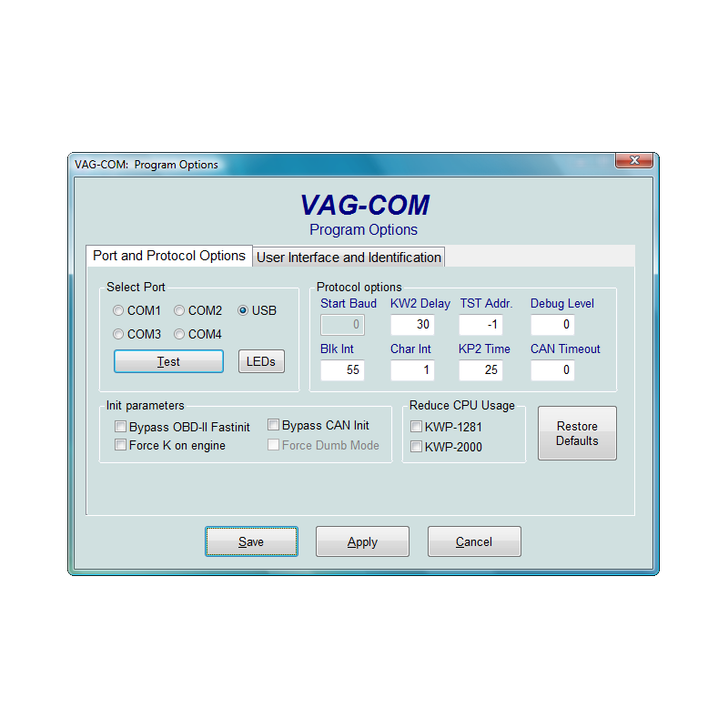Click the 'Select Port' group title
Image resolution: width=728 pixels, height=728 pixels.
[136, 287]
